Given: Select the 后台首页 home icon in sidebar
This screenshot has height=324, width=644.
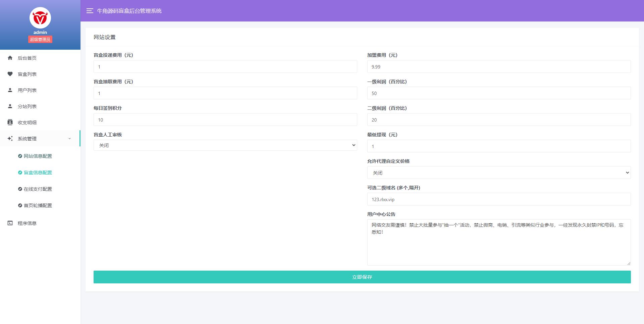Looking at the screenshot, I should (x=10, y=58).
